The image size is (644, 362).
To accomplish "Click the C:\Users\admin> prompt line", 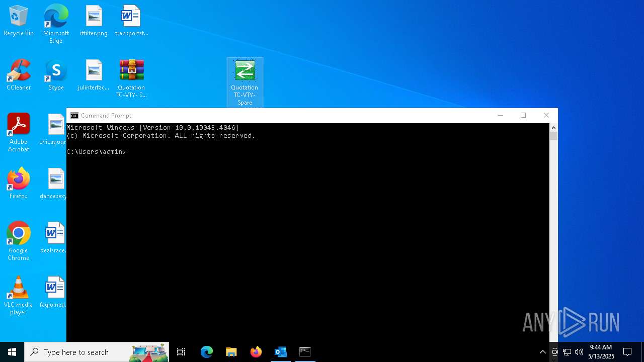I will [x=96, y=152].
